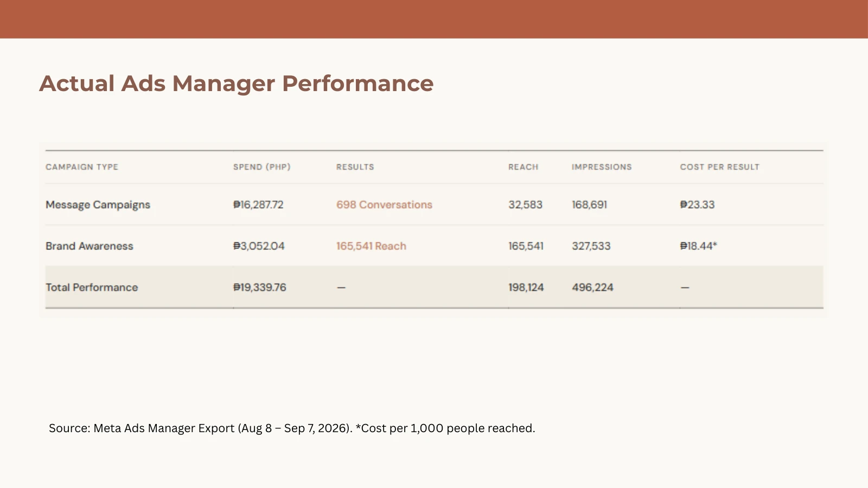Click the ₱16,287.72 spend value

(258, 205)
